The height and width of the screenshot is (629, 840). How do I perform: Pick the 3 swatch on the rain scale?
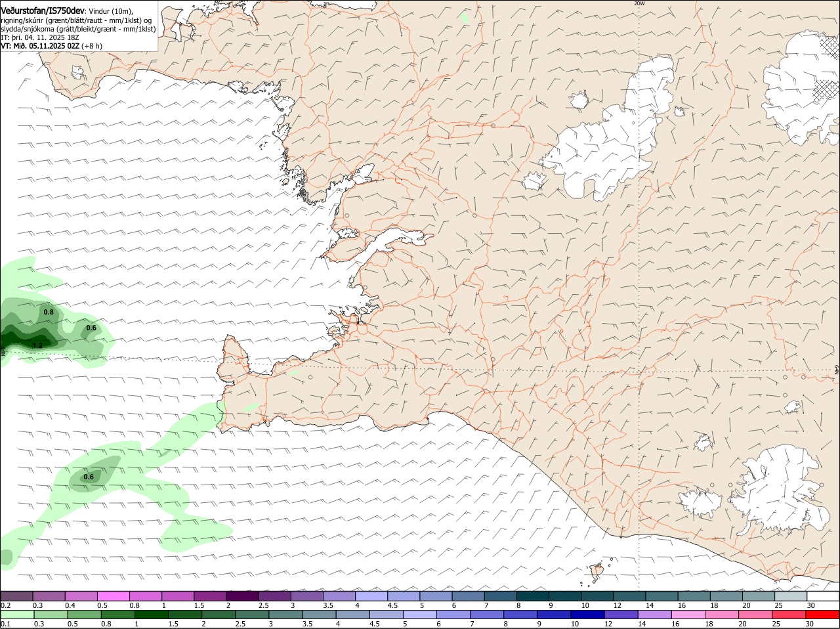(x=285, y=615)
